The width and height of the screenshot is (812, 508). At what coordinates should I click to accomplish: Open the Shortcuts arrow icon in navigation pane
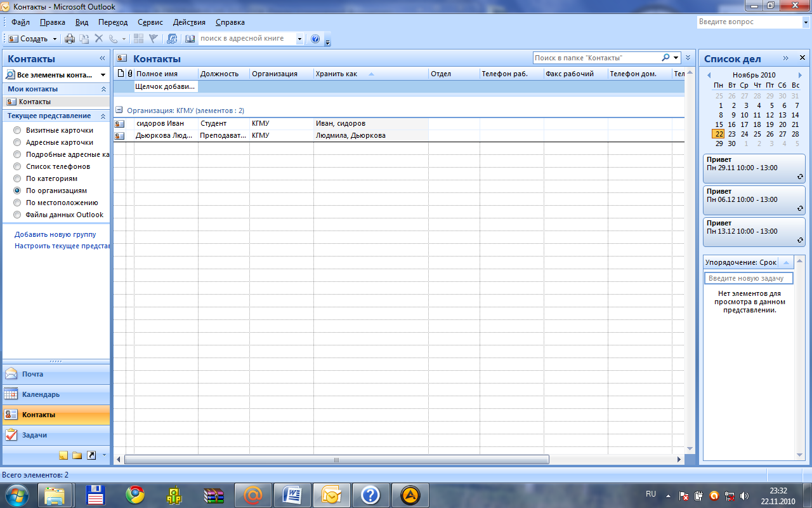click(x=91, y=455)
